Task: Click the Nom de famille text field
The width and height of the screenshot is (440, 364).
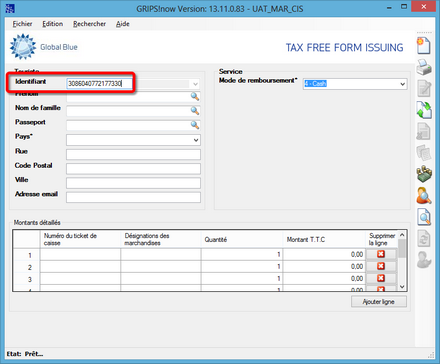Action: 128,111
